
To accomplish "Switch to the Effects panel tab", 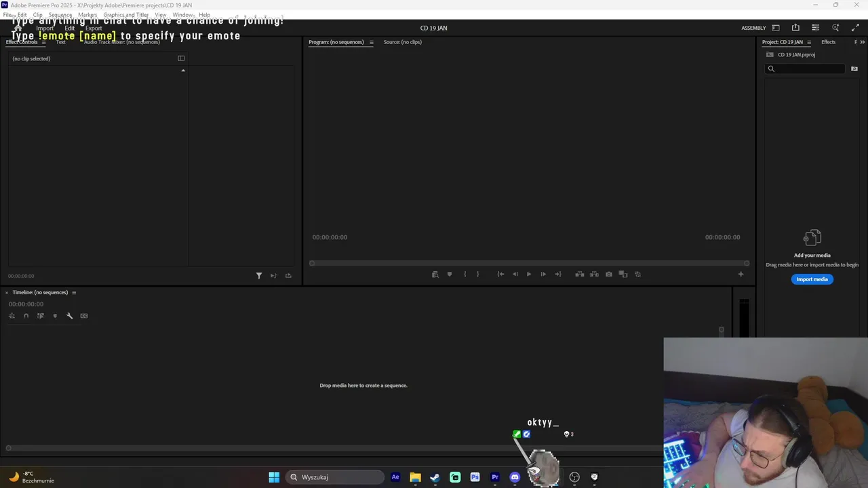I will click(829, 42).
